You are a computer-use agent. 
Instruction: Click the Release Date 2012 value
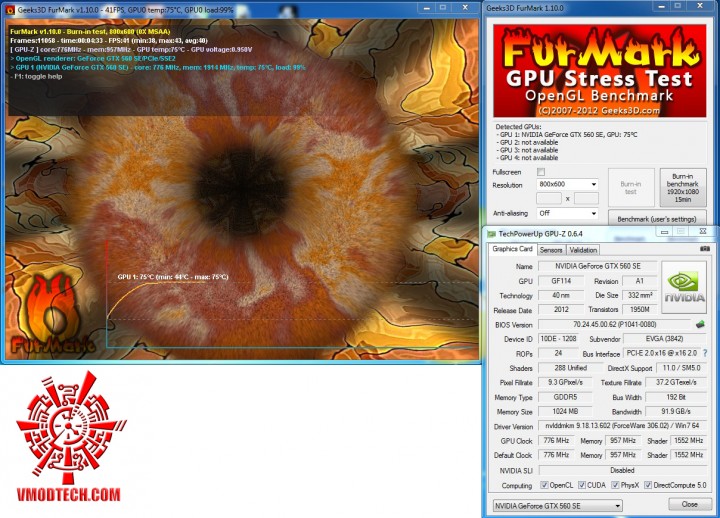pyautogui.click(x=561, y=310)
